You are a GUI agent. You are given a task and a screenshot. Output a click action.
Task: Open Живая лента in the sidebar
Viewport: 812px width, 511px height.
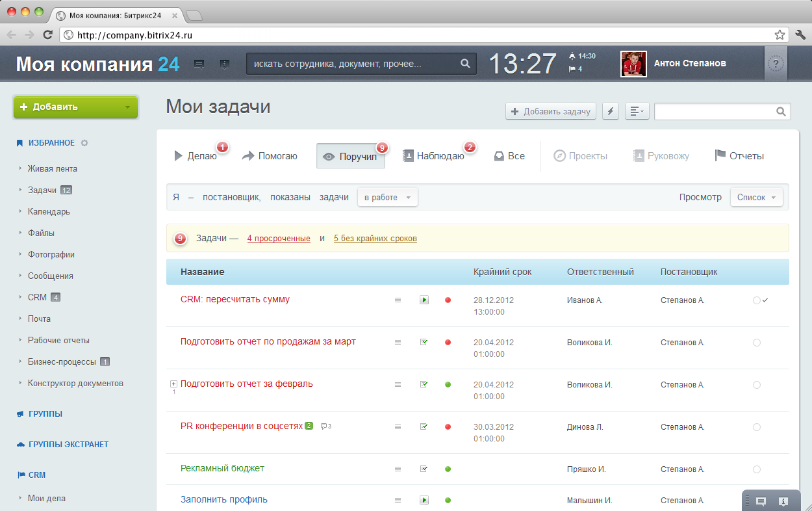tap(53, 168)
